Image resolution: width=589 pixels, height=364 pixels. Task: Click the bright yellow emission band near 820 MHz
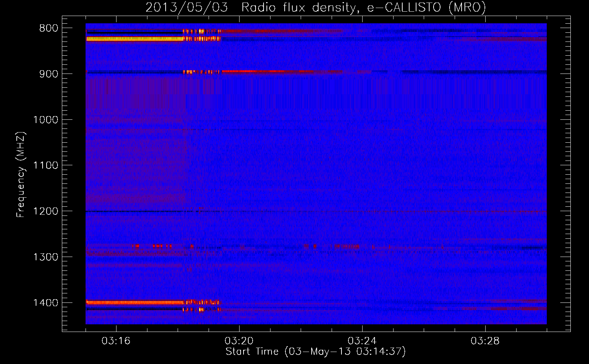135,39
